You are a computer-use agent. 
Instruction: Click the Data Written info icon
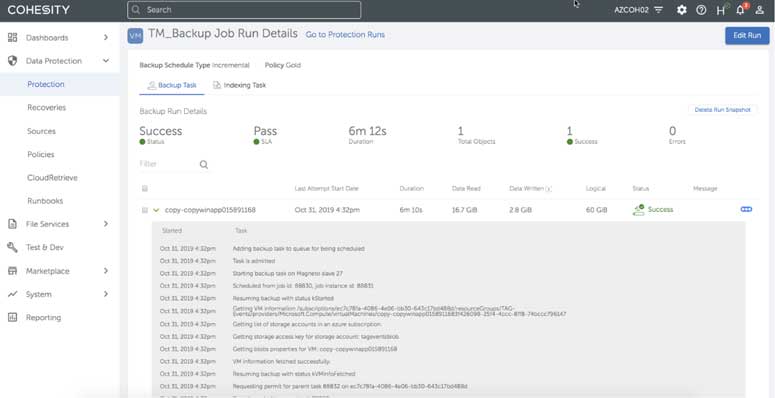tap(549, 189)
